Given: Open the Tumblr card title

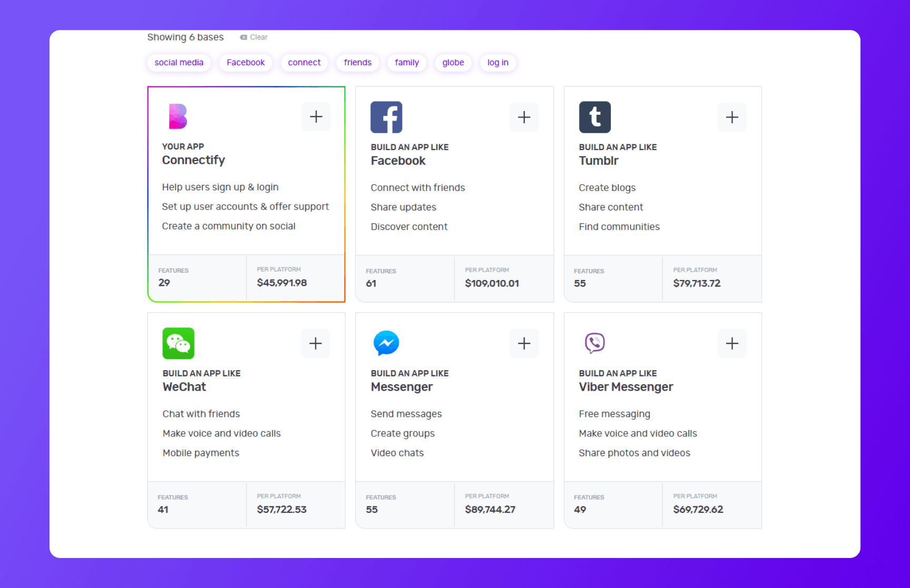Looking at the screenshot, I should [x=599, y=161].
